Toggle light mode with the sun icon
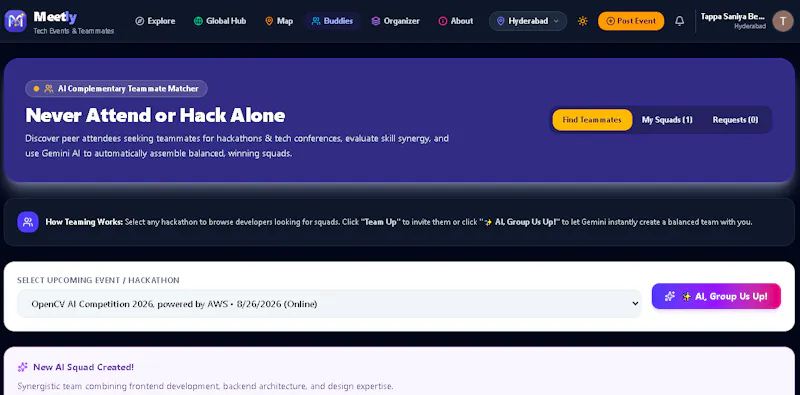 click(x=583, y=21)
